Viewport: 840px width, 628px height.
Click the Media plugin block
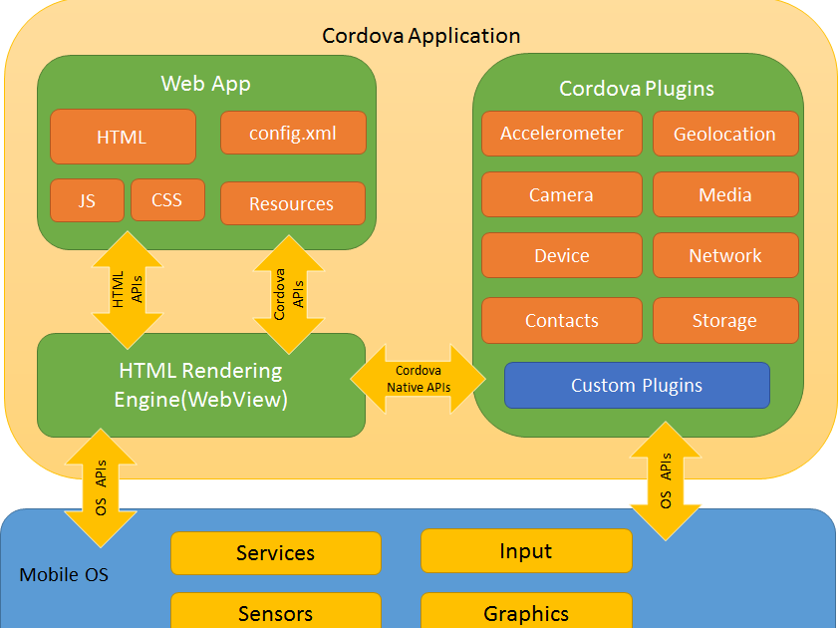coord(725,194)
